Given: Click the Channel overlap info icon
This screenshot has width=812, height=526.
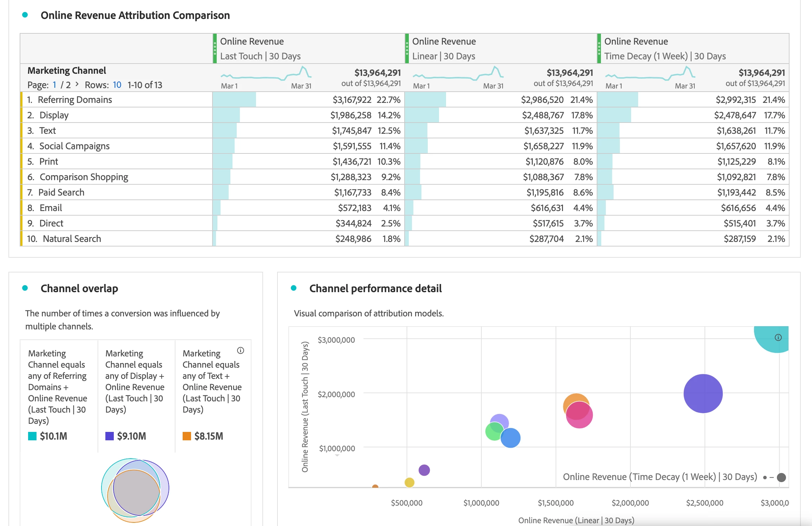Looking at the screenshot, I should point(241,350).
